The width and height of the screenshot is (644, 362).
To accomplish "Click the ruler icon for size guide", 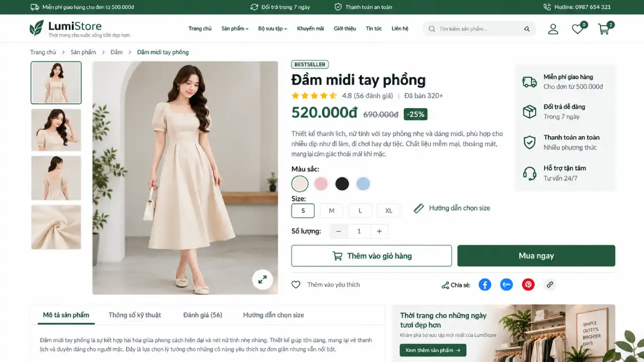I will pyautogui.click(x=419, y=208).
